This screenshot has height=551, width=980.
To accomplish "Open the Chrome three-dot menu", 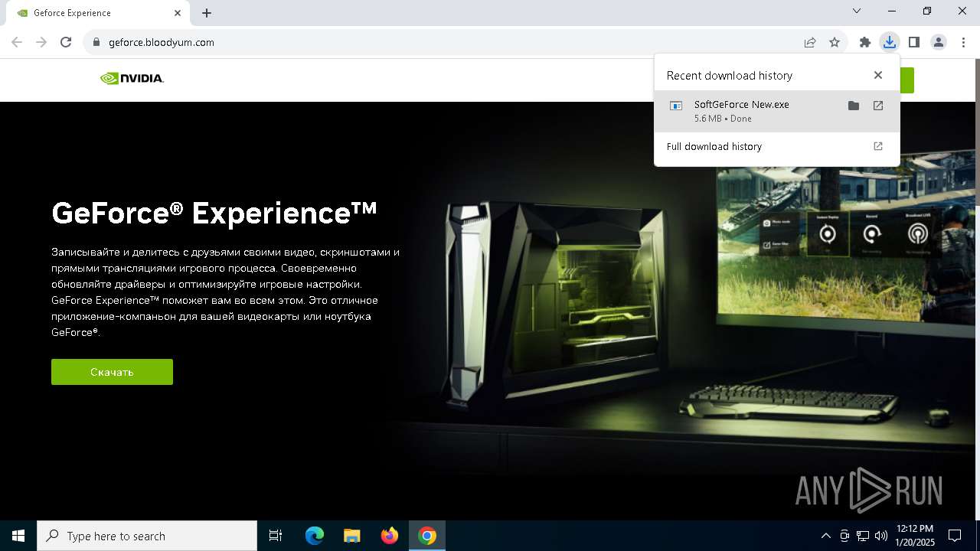I will click(x=963, y=42).
